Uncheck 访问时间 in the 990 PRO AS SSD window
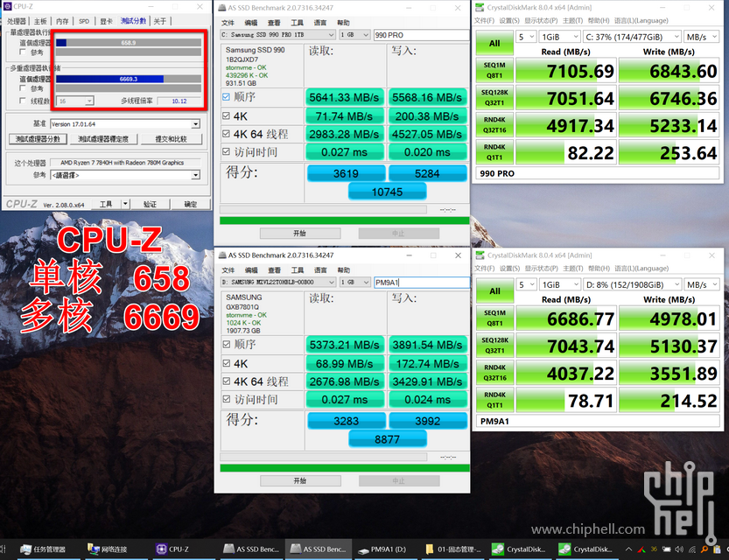Image resolution: width=729 pixels, height=560 pixels. click(226, 152)
